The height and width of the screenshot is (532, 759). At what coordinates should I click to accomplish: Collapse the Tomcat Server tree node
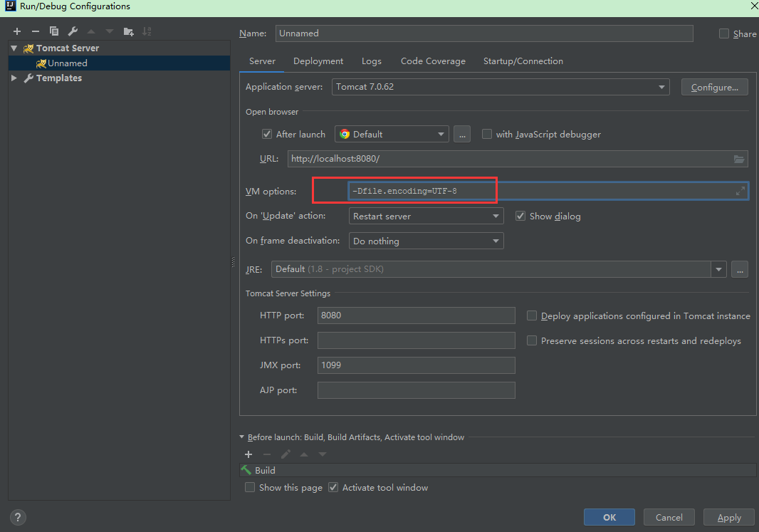tap(14, 48)
